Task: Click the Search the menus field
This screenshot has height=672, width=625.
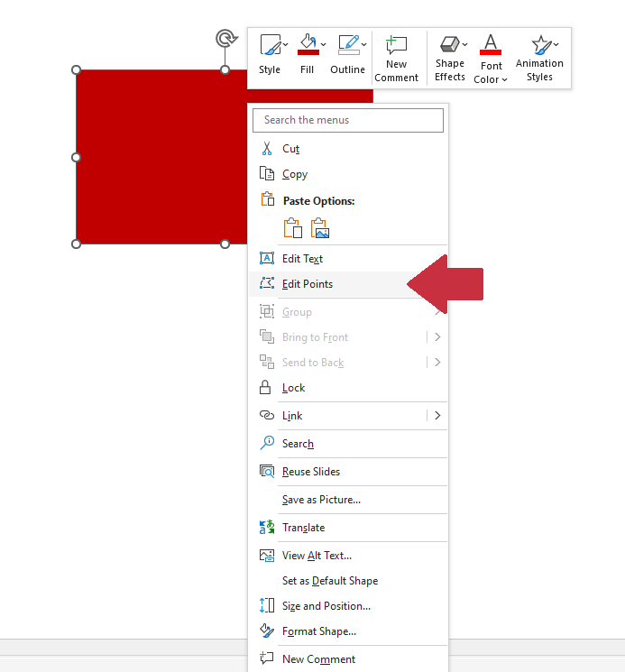Action: point(347,120)
